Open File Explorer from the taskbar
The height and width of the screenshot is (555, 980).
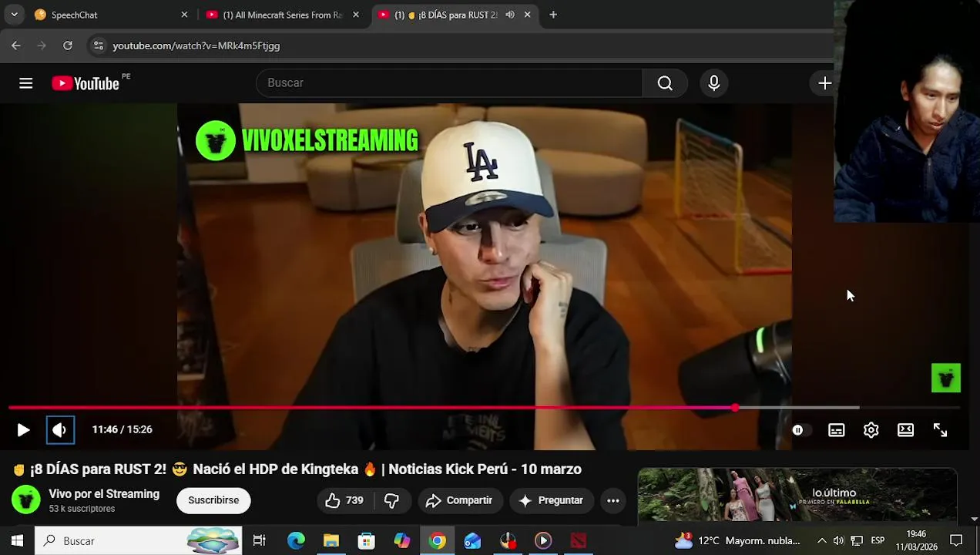331,540
